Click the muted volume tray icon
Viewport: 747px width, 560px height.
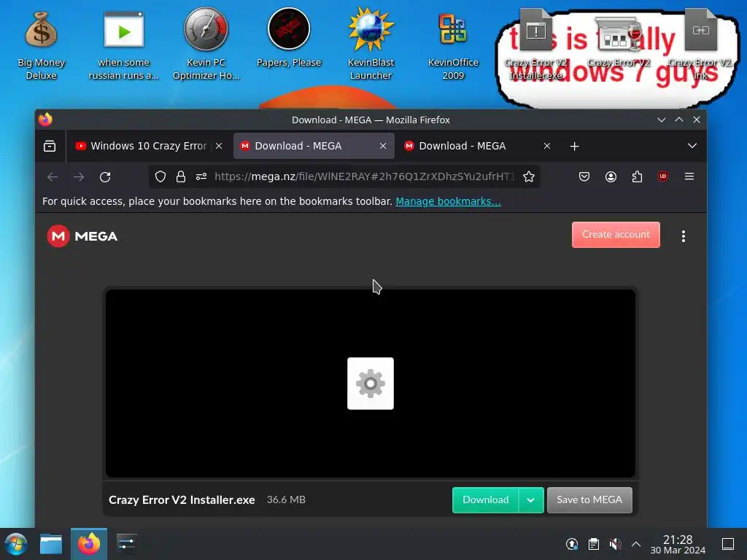pos(615,544)
